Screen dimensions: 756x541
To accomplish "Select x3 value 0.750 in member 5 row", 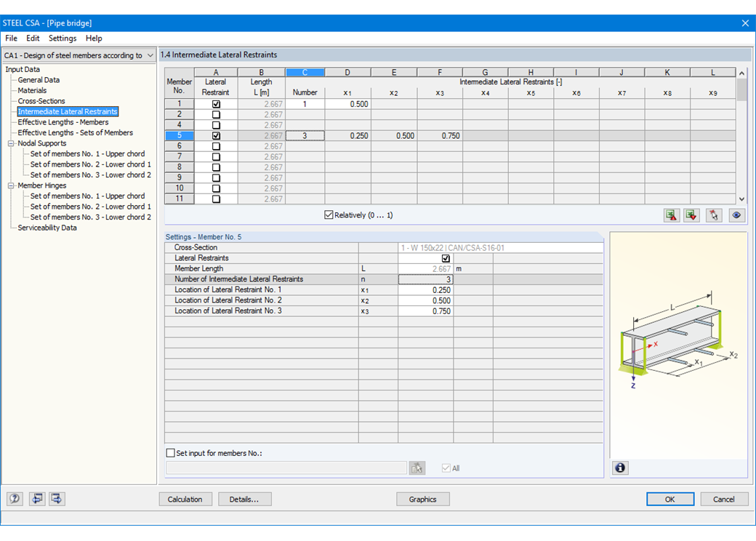I will [x=440, y=136].
